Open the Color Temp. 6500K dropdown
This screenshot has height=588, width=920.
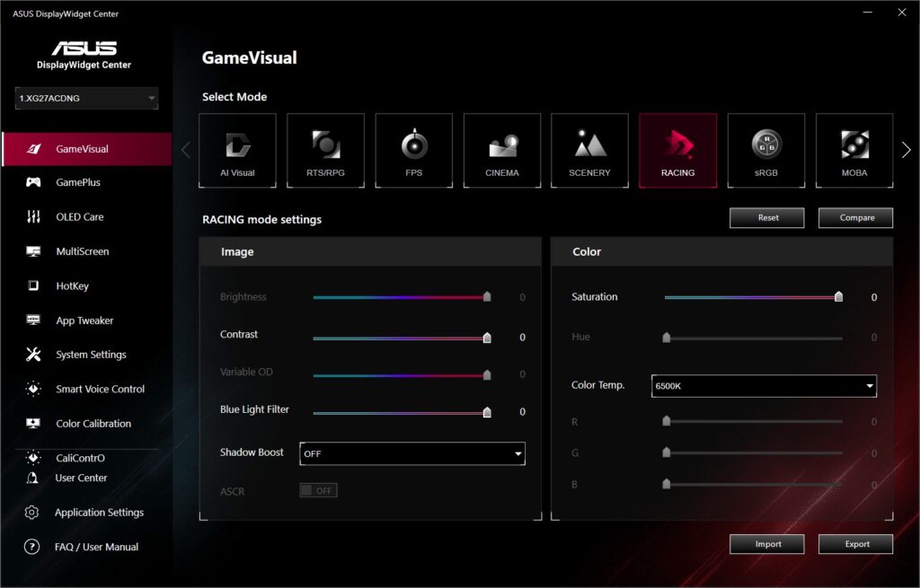point(764,386)
